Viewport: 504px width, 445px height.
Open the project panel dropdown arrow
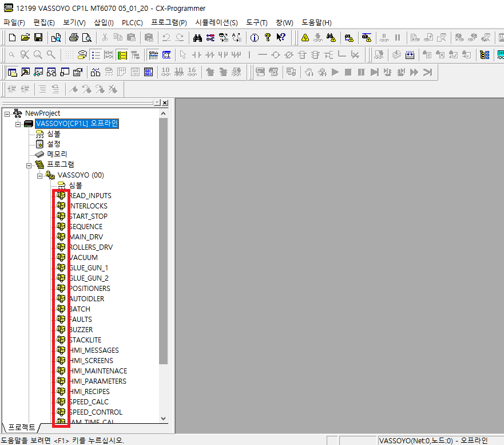pos(157,103)
